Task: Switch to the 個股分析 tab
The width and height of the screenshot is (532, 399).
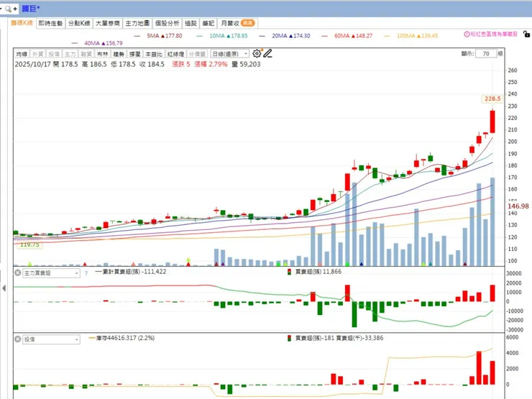Action: [x=168, y=23]
